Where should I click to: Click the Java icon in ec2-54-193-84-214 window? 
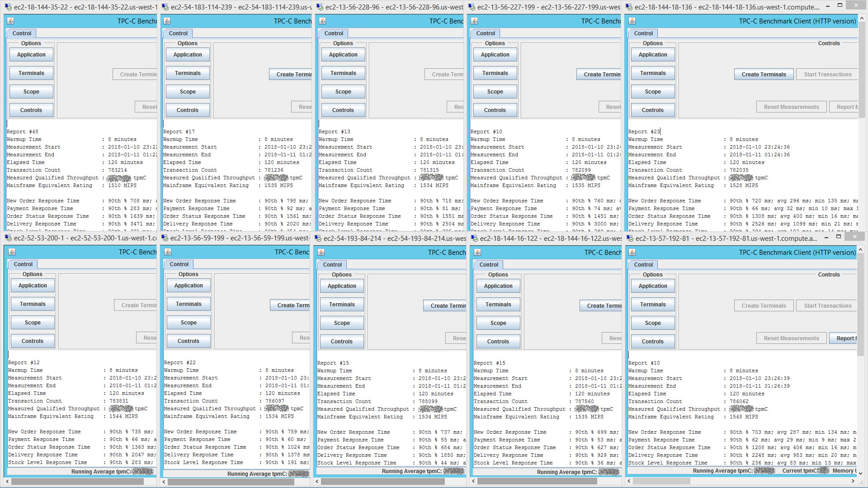point(321,253)
